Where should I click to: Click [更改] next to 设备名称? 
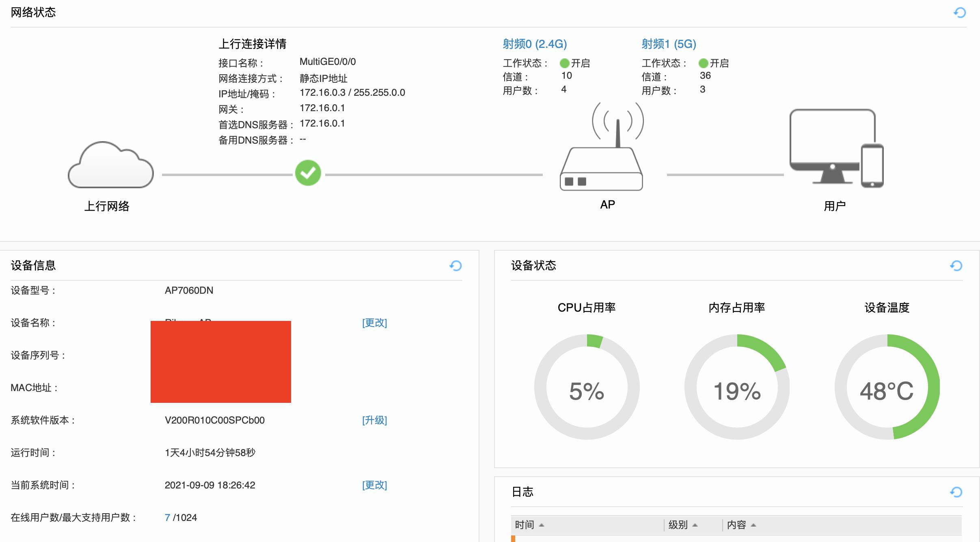tap(375, 323)
